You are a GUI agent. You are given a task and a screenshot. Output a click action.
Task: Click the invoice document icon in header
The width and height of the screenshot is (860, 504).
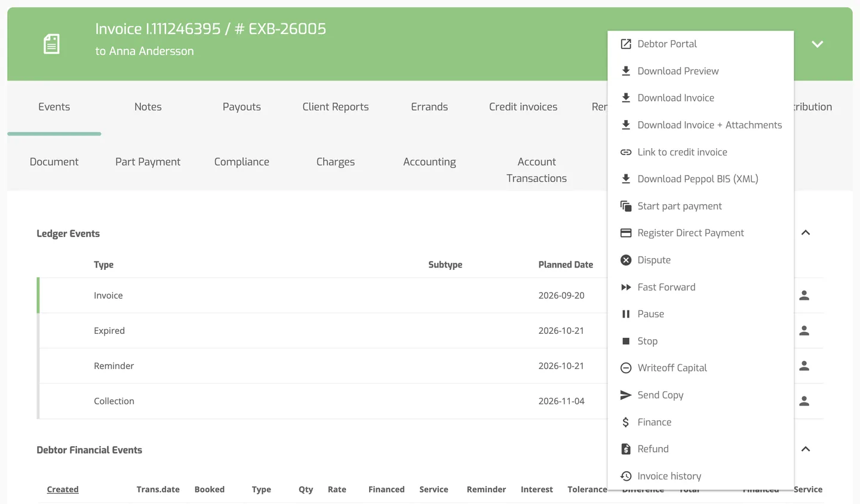coord(52,44)
